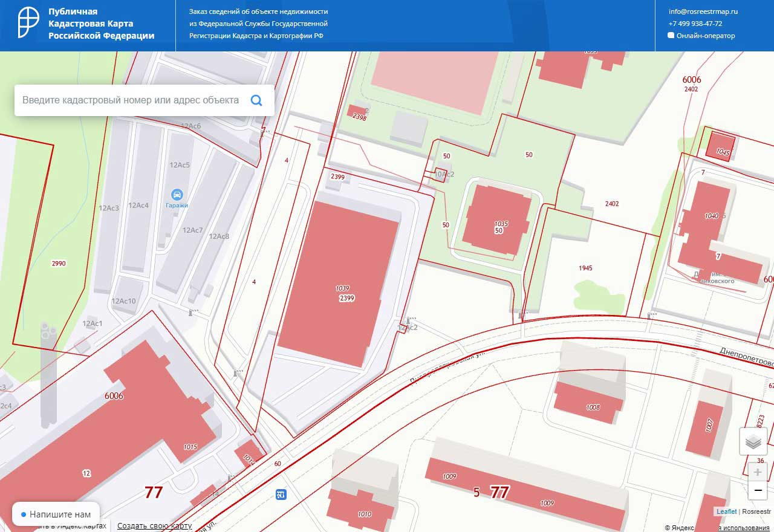This screenshot has height=532, width=774.
Task: Click the Публичная Кадастровая Карта site title
Action: point(101,24)
